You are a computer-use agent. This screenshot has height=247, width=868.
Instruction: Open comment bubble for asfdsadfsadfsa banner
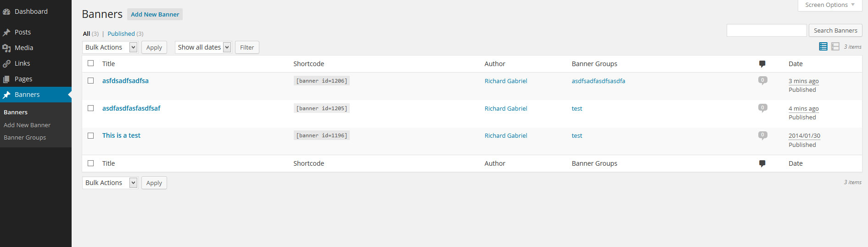[762, 80]
